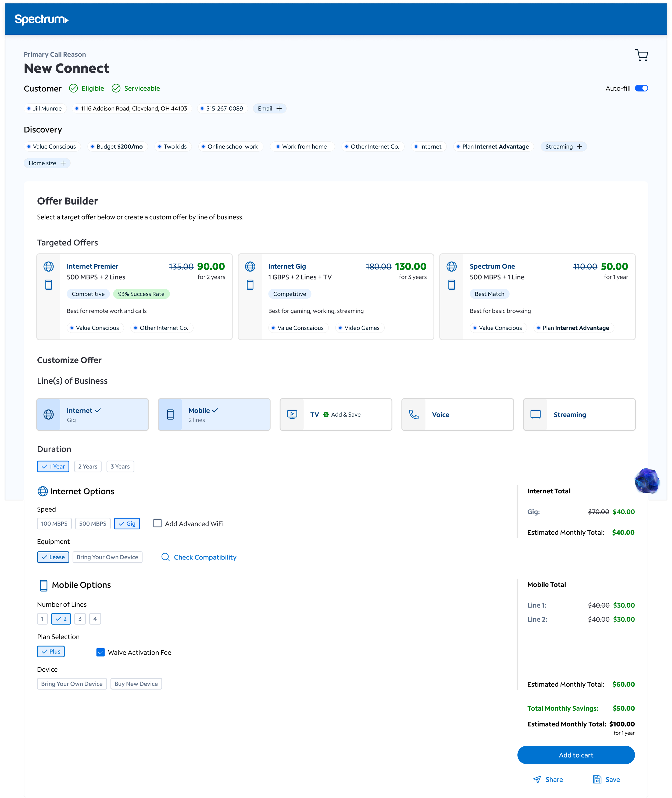The image size is (672, 798).
Task: Toggle the Plus plan selection
Action: click(51, 652)
